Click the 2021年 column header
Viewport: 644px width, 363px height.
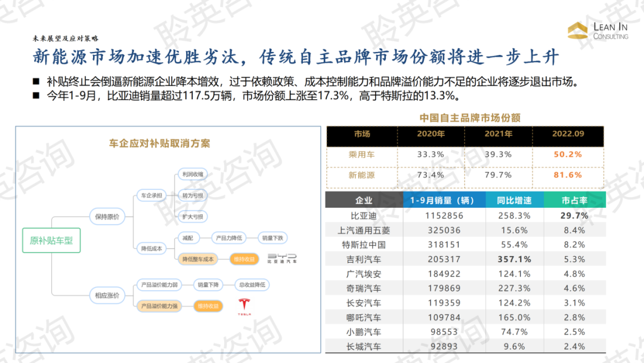(x=498, y=134)
